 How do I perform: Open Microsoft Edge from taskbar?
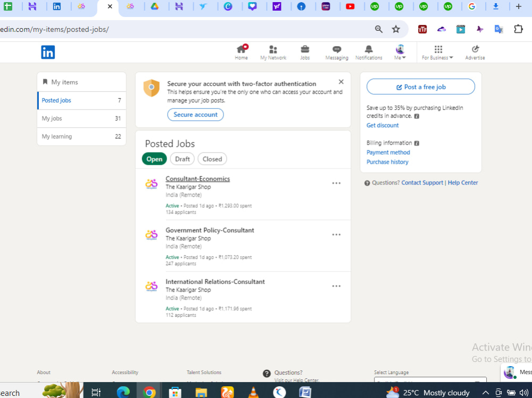pyautogui.click(x=123, y=393)
